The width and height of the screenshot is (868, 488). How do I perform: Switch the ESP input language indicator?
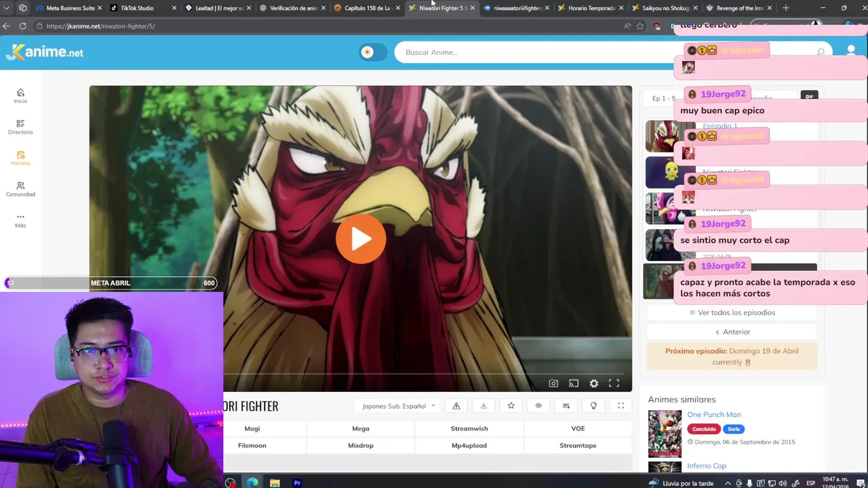click(x=810, y=483)
